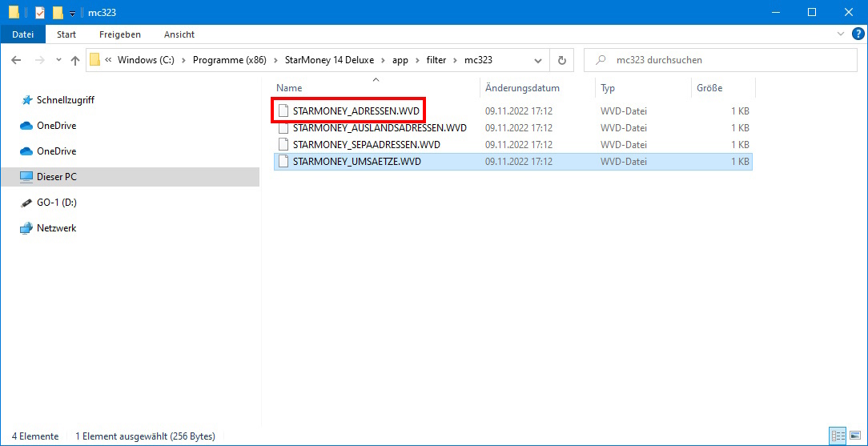The width and height of the screenshot is (868, 446).
Task: Click Programme (x86) in breadcrumb path
Action: [x=229, y=60]
